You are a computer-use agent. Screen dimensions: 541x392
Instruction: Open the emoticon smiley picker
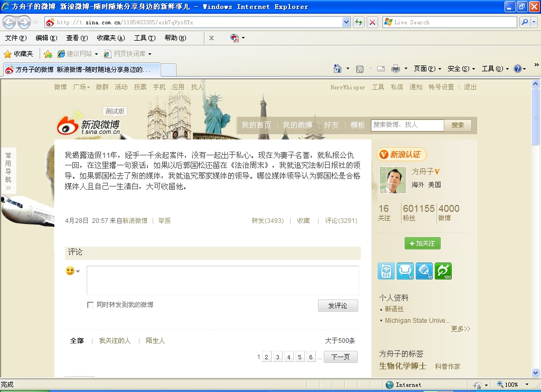coord(72,271)
